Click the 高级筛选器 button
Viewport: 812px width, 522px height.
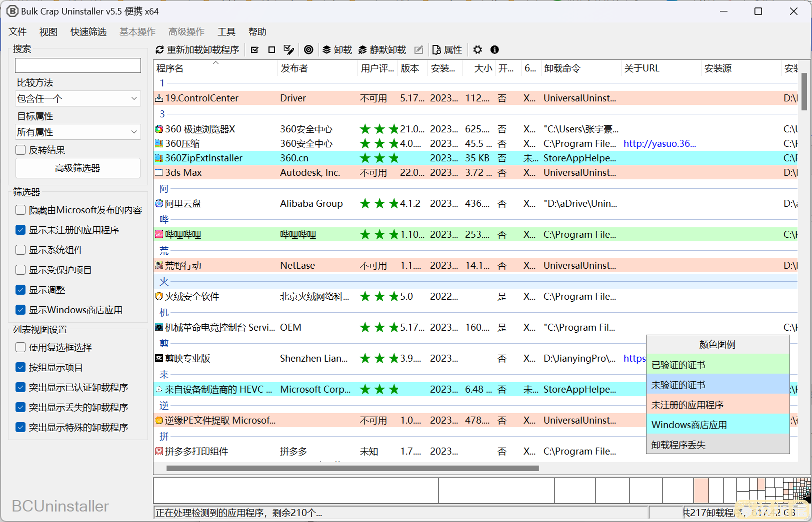click(x=78, y=168)
